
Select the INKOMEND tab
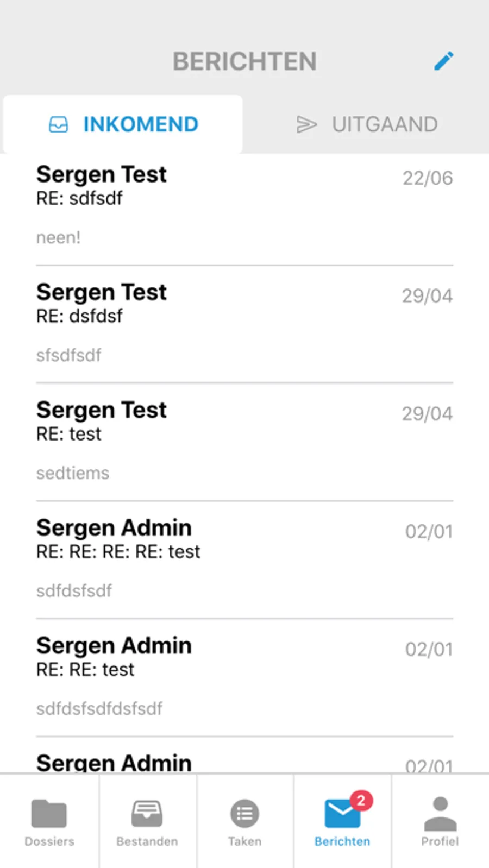[x=123, y=124]
